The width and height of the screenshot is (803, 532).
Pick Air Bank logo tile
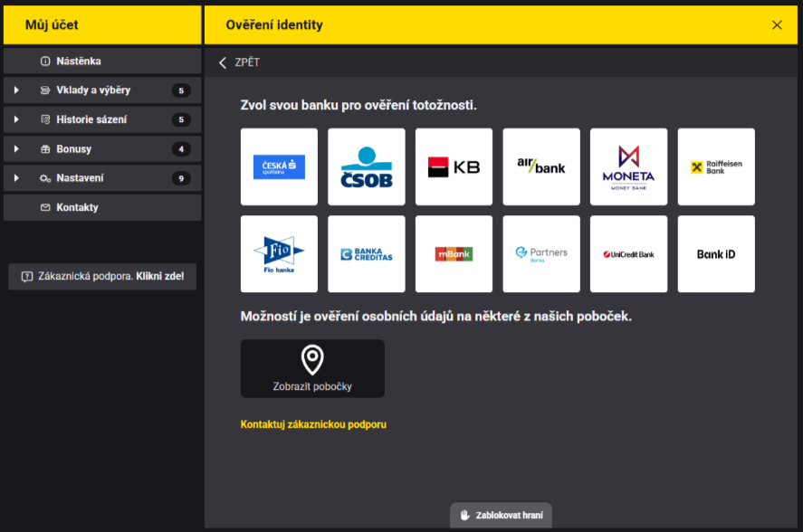pyautogui.click(x=540, y=166)
